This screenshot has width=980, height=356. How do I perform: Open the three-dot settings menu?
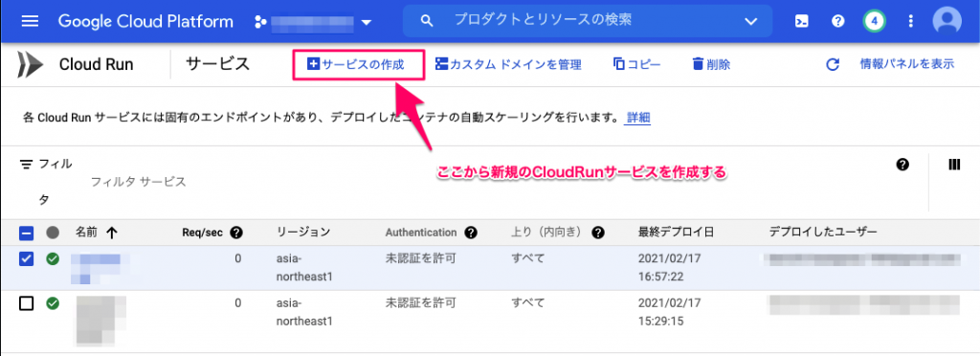(x=910, y=21)
